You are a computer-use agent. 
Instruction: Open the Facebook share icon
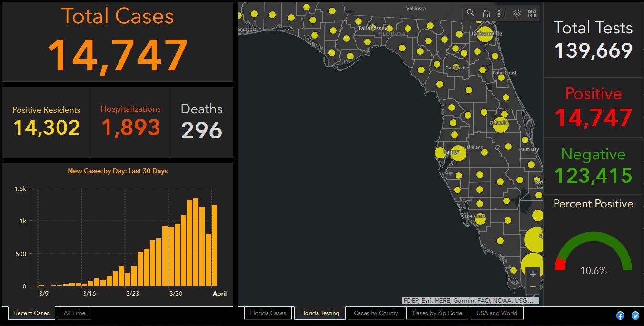pos(620,316)
